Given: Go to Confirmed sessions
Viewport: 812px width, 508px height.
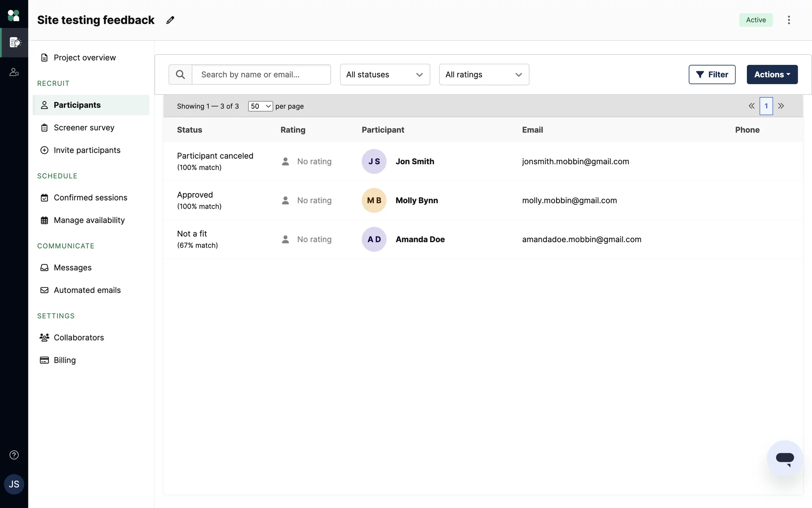Looking at the screenshot, I should tap(90, 198).
